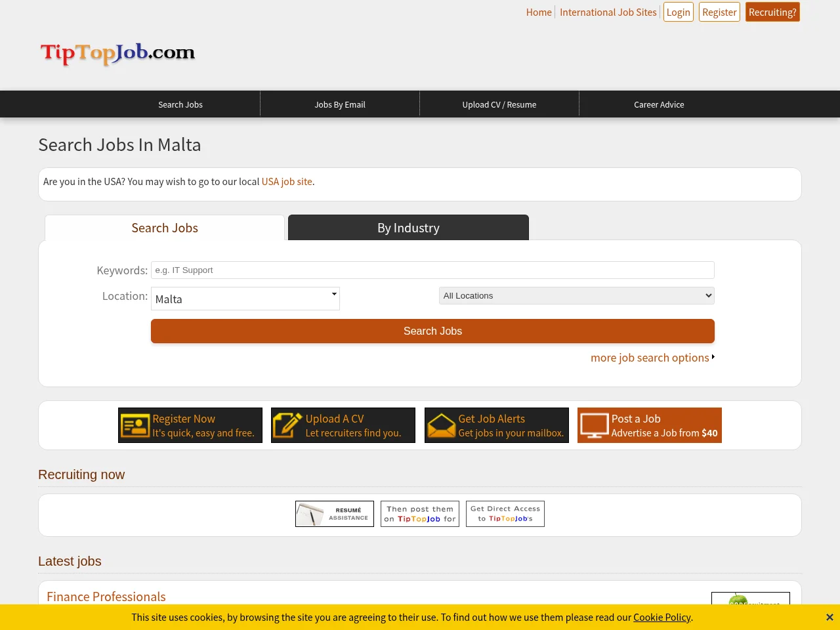Open Jobs By Email menu item
The height and width of the screenshot is (630, 840).
click(x=340, y=104)
